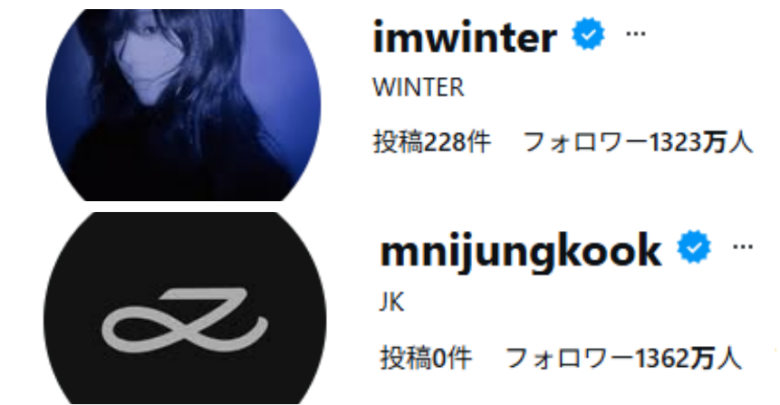Click the blue verified badge next to mnijungkook
Image resolution: width=780 pixels, height=405 pixels.
[694, 247]
